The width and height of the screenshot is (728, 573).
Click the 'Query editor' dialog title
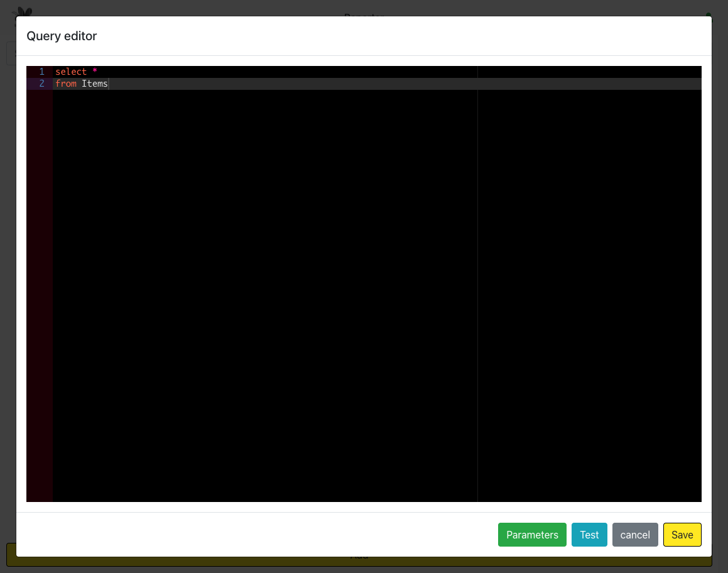tap(62, 36)
